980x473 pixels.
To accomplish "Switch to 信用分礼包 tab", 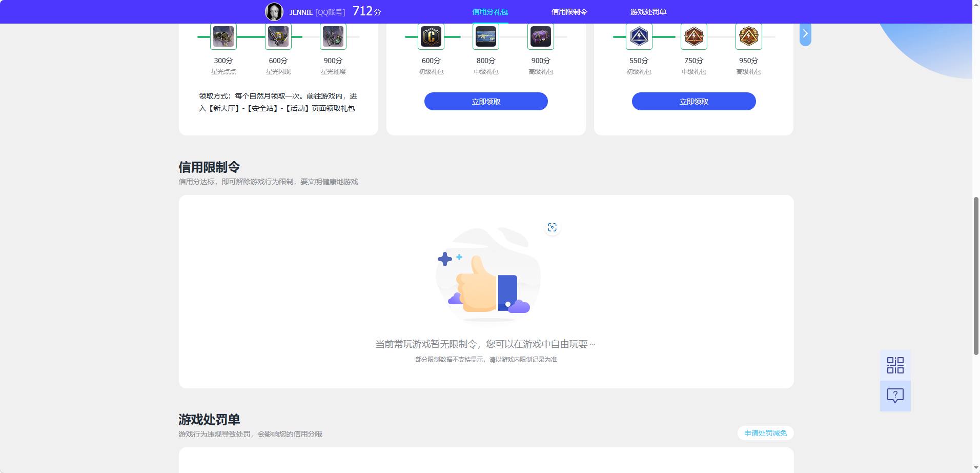I will coord(490,12).
